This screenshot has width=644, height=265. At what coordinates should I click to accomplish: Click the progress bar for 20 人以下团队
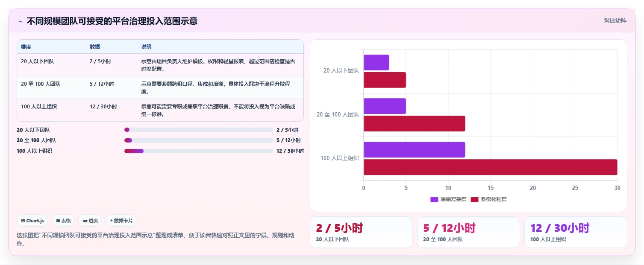(198, 130)
